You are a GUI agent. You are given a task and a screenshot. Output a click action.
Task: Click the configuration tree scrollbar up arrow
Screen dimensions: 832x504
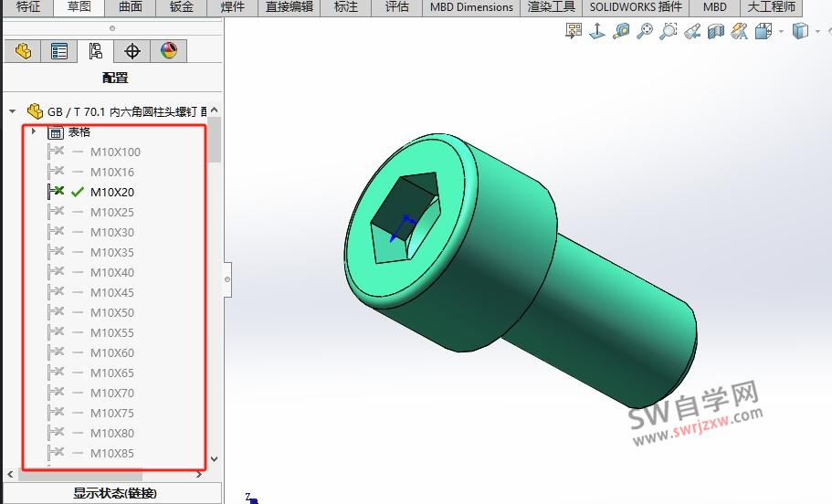click(215, 110)
